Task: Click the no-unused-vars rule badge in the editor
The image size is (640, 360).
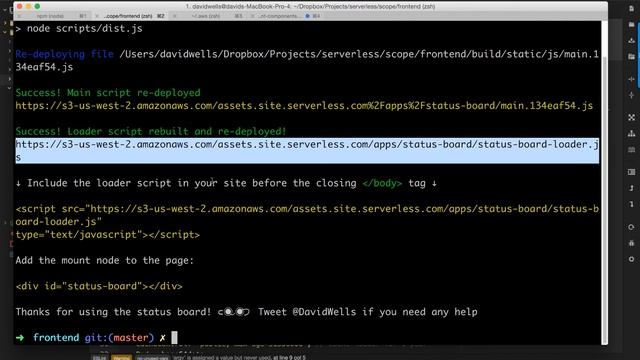Action: pos(152,358)
